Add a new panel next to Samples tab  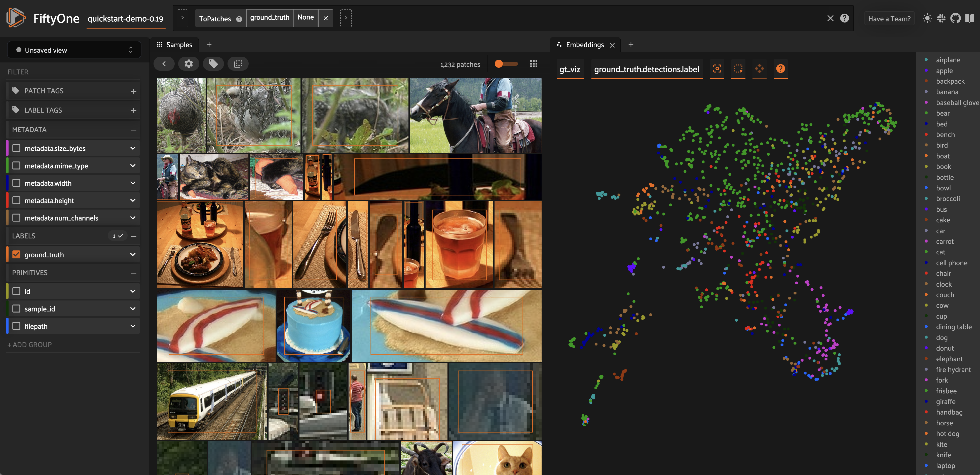pos(209,45)
